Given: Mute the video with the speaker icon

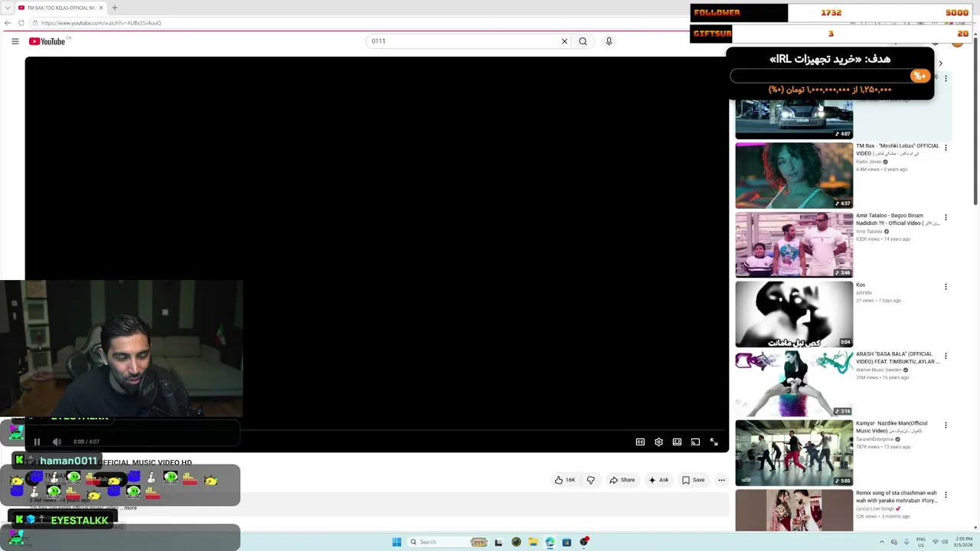Looking at the screenshot, I should click(57, 442).
